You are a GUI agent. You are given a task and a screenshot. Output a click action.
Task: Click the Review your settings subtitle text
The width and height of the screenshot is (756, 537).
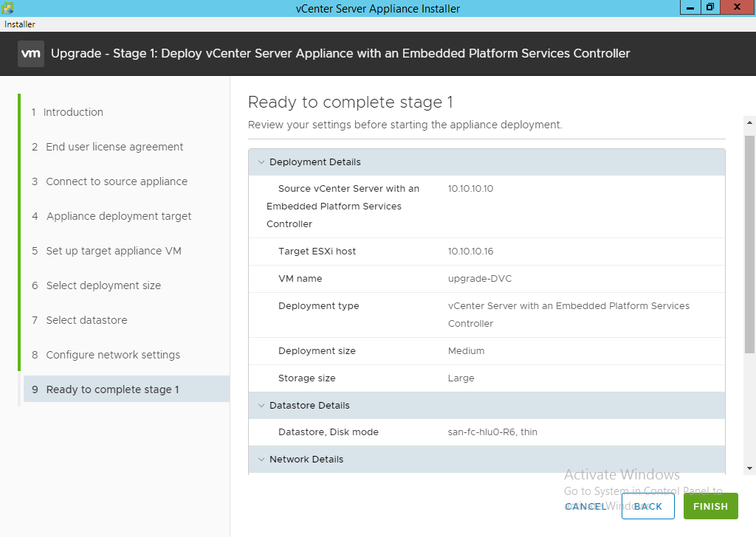point(405,125)
